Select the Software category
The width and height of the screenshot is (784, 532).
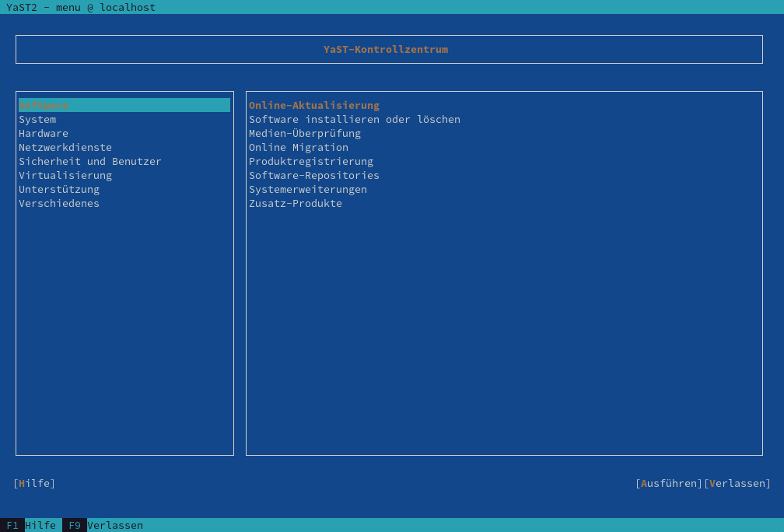coord(44,105)
